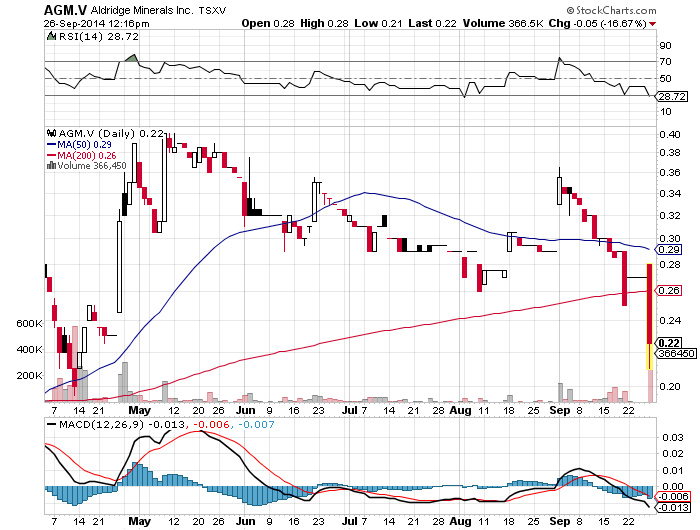
Task: Click the 0.40 price axis label
Action: pyautogui.click(x=670, y=134)
